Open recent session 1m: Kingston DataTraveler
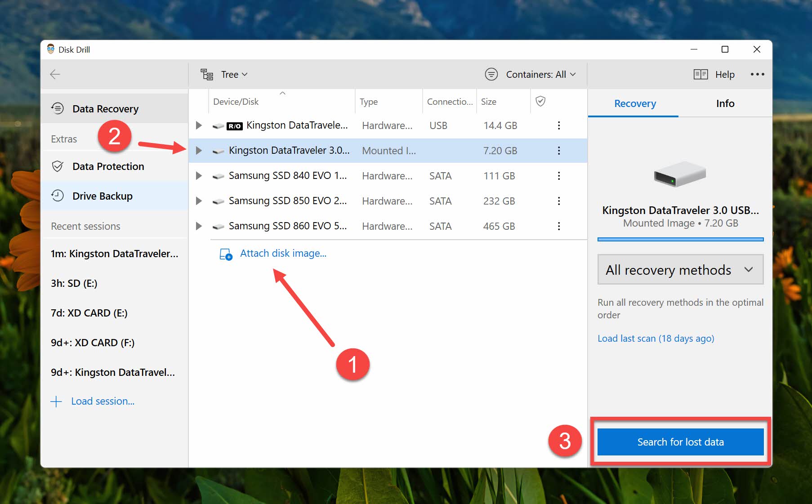Image resolution: width=812 pixels, height=504 pixels. click(114, 254)
